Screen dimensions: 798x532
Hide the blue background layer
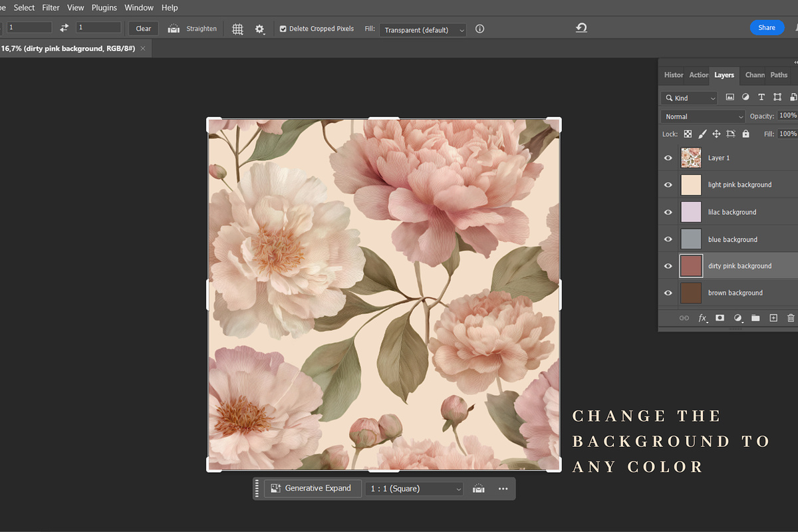[668, 239]
